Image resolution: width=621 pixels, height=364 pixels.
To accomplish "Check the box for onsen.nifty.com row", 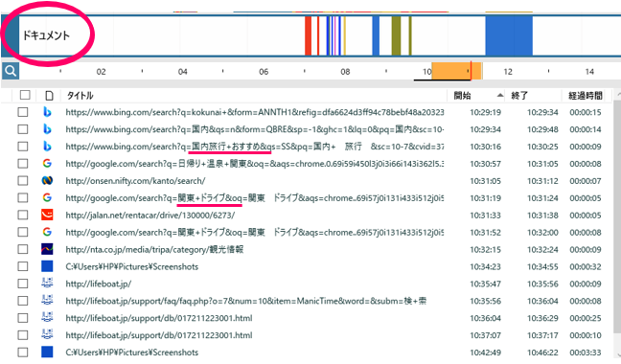I will (23, 180).
